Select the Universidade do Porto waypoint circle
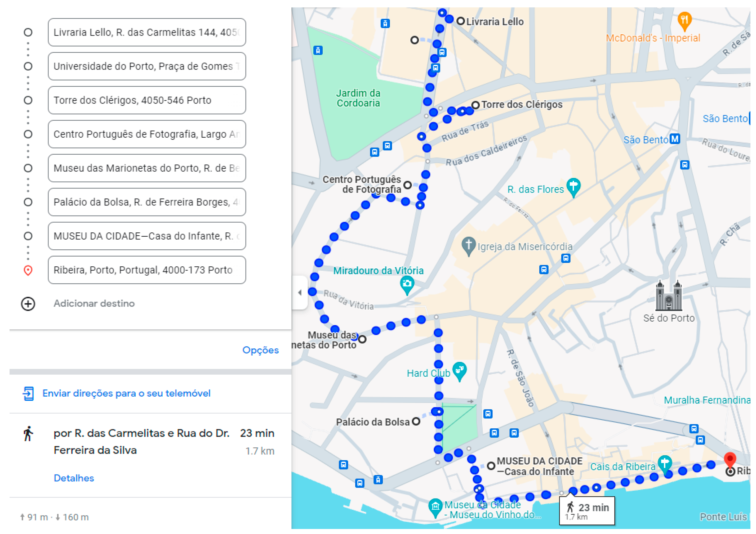The height and width of the screenshot is (534, 756). coord(28,66)
